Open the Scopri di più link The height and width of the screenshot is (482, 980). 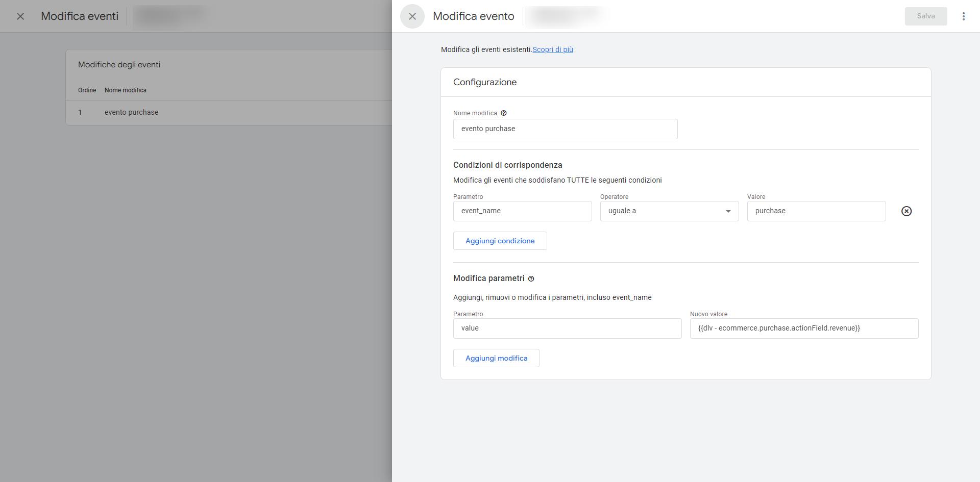pos(552,49)
